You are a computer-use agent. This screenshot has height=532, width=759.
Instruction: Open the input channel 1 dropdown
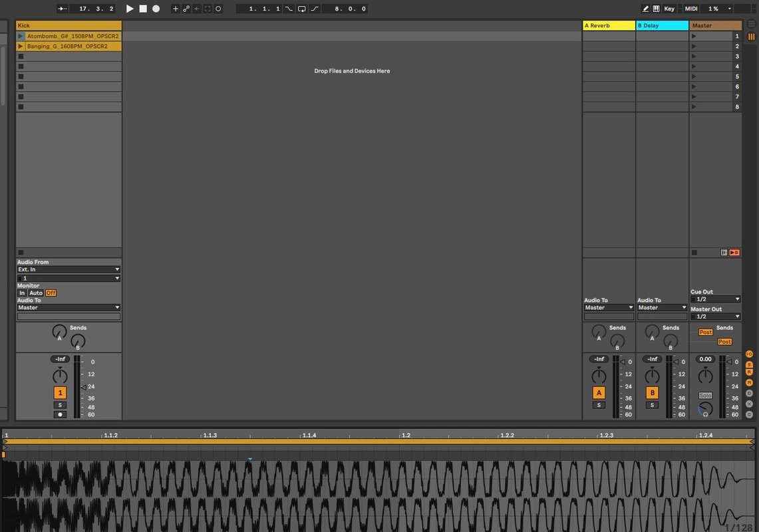pos(69,279)
